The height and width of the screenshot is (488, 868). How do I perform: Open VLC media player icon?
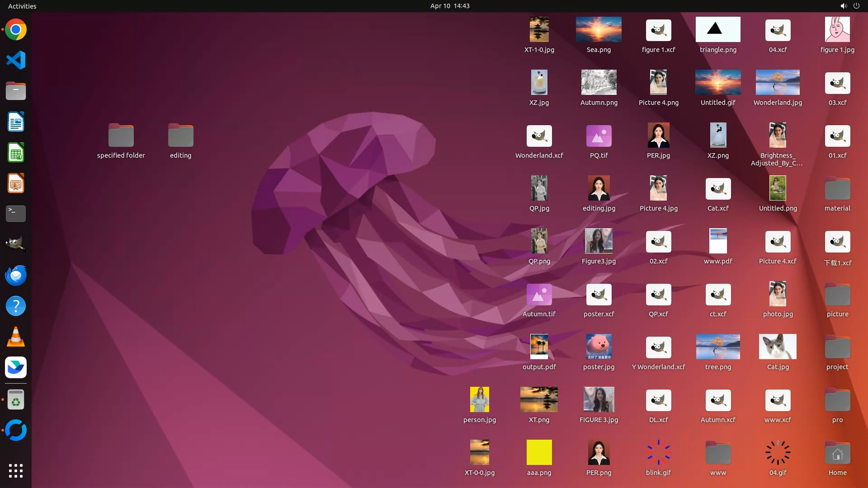point(16,337)
